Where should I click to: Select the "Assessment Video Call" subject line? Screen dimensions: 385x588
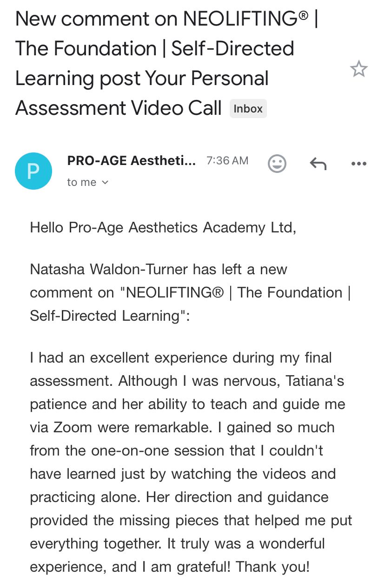coord(119,108)
